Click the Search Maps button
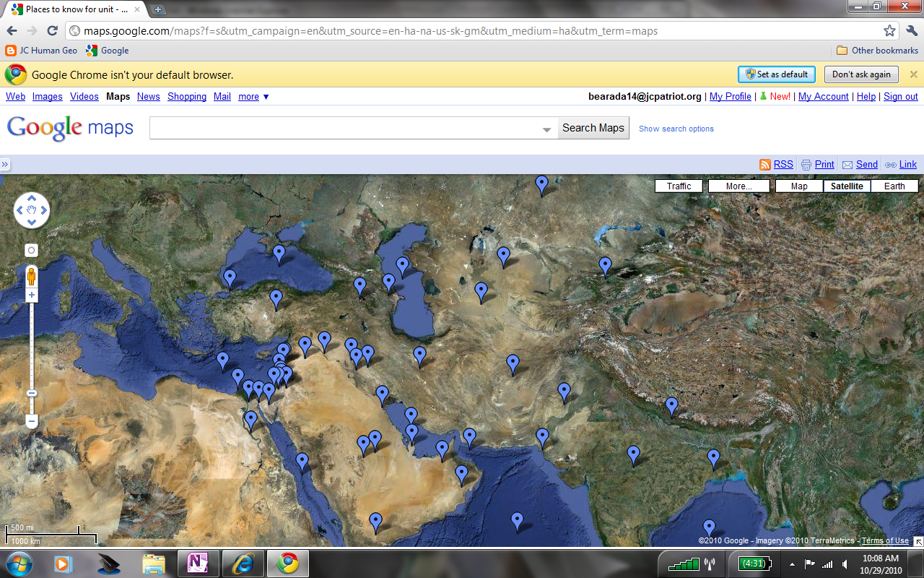This screenshot has width=924, height=578. coord(593,128)
